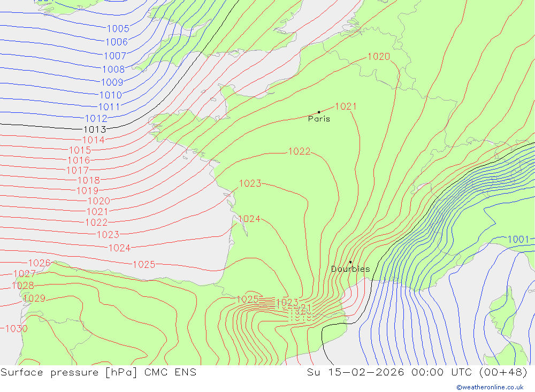Viewport: 535px width, 392px height.
Task: Click the black 1013 isobar label
Action: (95, 129)
